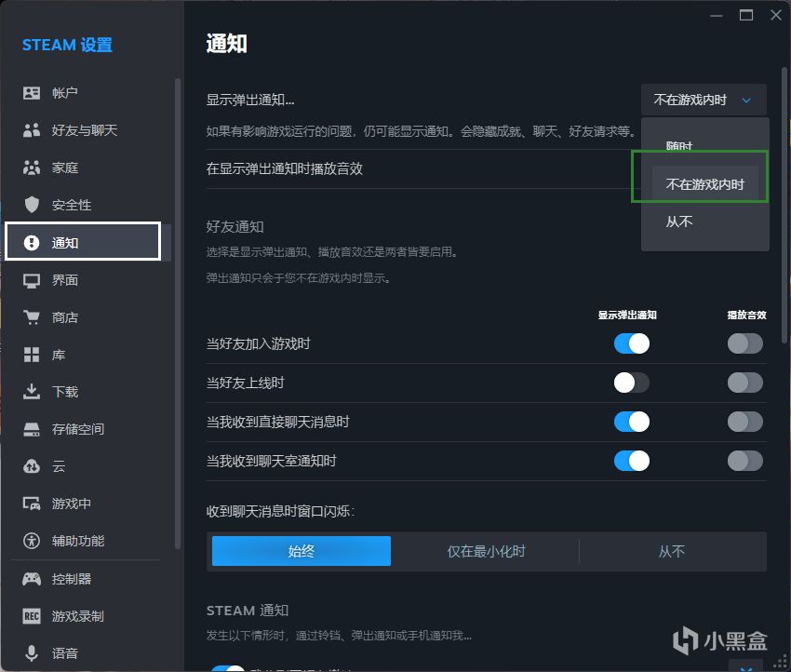Click the Downloads (下载) arrow icon
The image size is (791, 672).
(x=32, y=392)
